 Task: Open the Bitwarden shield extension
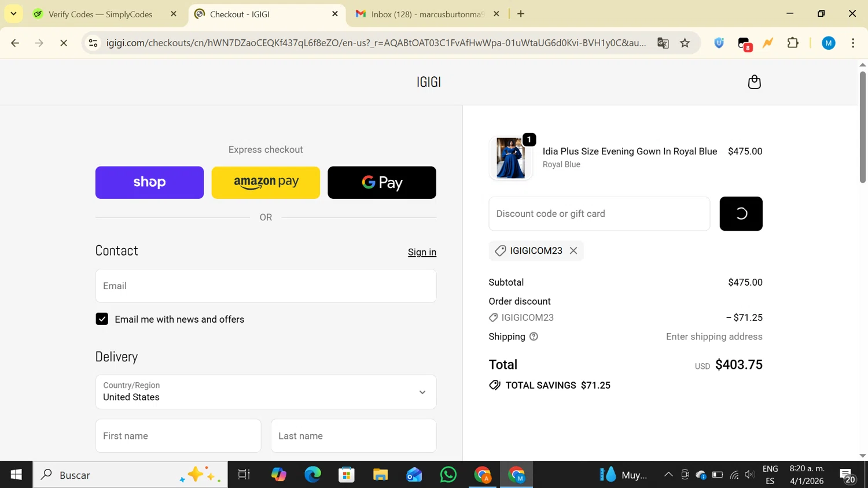tap(719, 43)
